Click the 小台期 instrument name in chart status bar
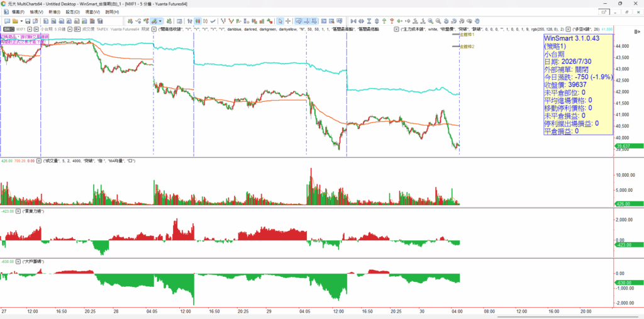This screenshot has width=644, height=319. coord(47,29)
